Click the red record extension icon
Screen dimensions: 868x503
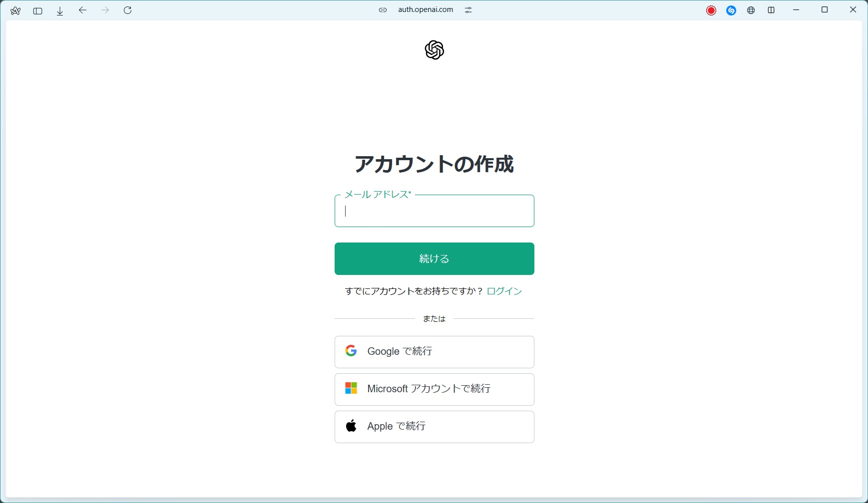(711, 10)
